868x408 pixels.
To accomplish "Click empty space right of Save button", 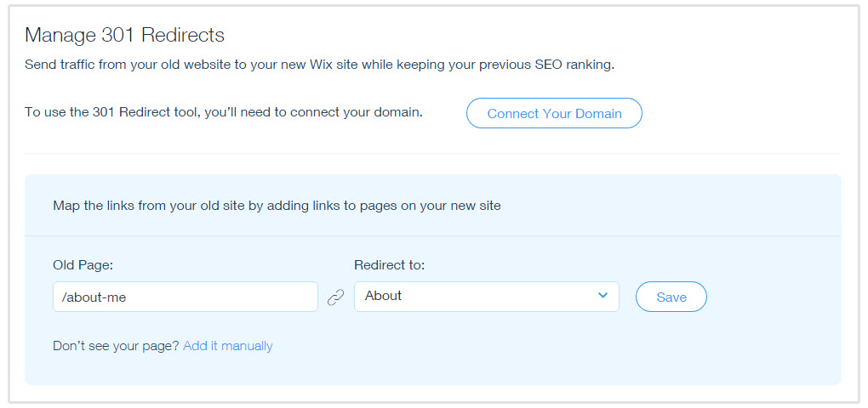I will tap(774, 297).
